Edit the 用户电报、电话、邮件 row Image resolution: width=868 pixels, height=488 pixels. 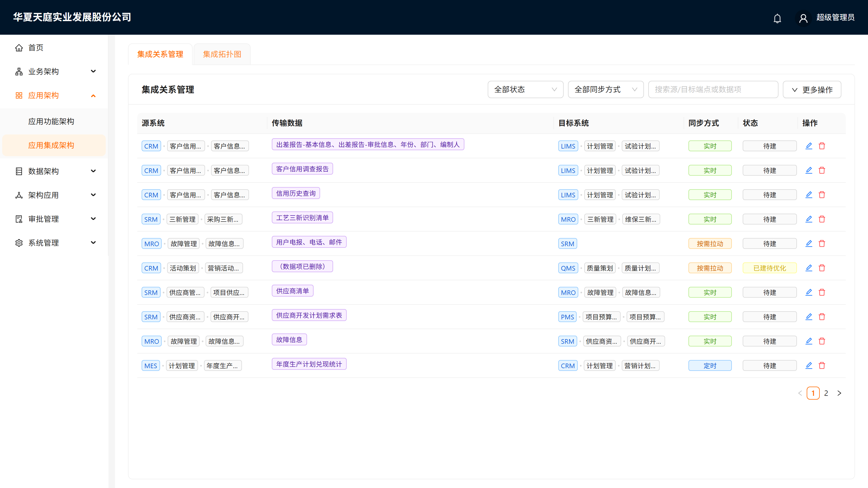pos(809,243)
